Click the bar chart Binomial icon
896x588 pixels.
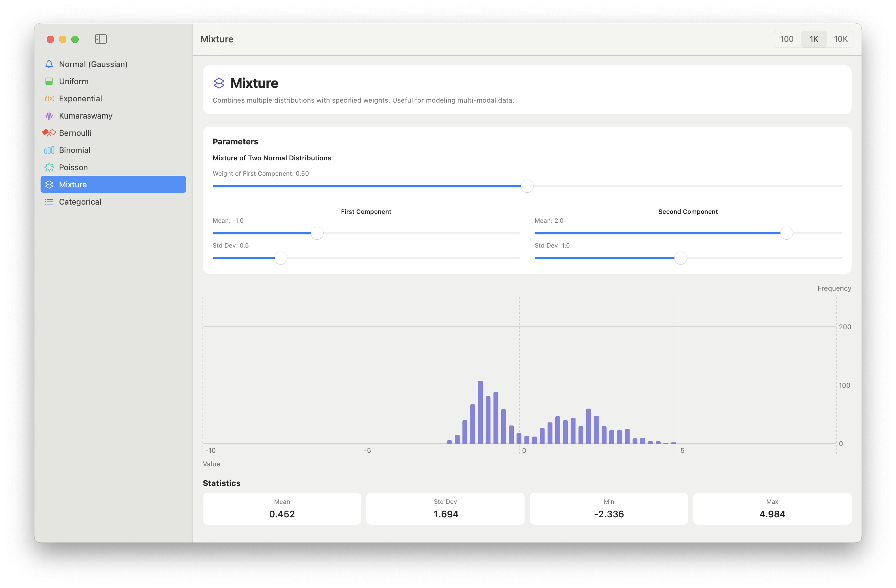pos(49,150)
